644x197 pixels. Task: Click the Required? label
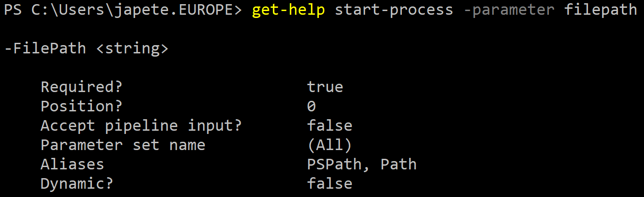tap(82, 87)
